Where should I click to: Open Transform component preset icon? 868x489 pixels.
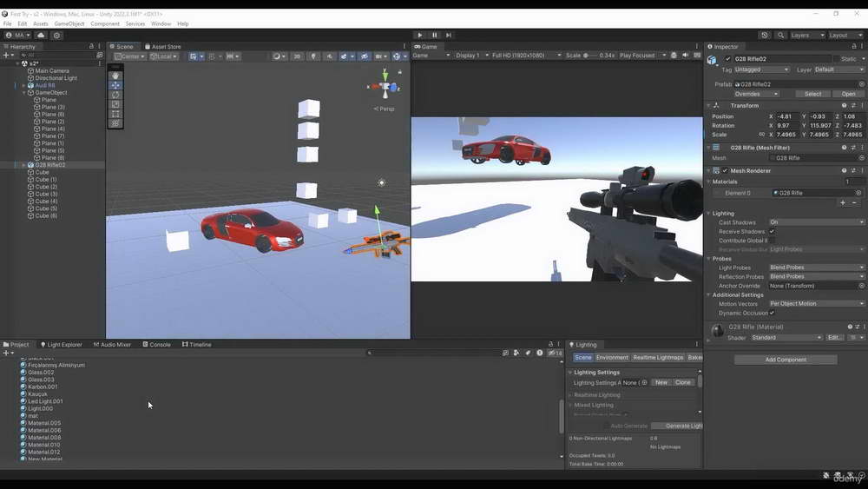click(853, 106)
